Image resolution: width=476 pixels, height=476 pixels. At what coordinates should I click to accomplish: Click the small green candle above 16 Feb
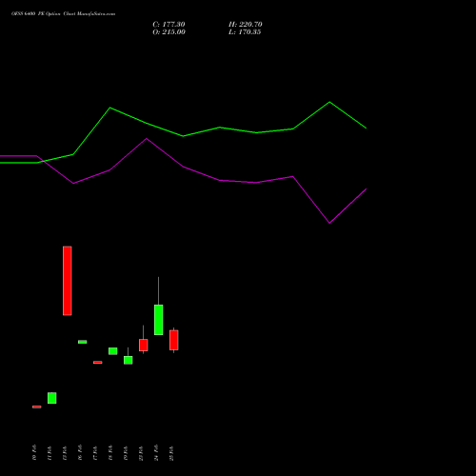(83, 342)
